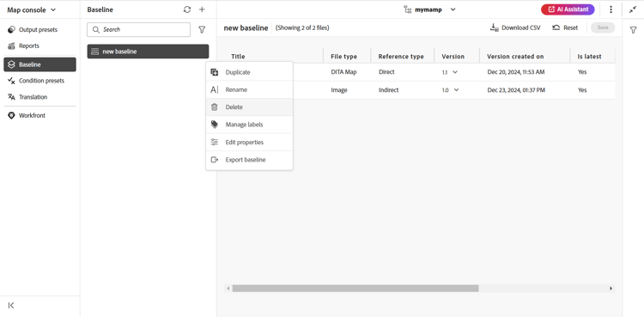Click the AI Assistant button
644x317 pixels.
click(x=568, y=9)
